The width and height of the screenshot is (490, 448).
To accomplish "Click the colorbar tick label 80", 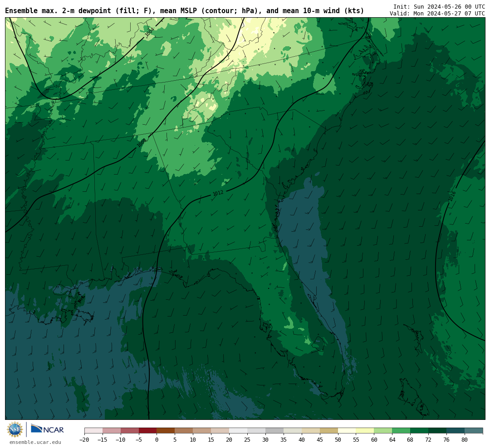I will point(465,440).
